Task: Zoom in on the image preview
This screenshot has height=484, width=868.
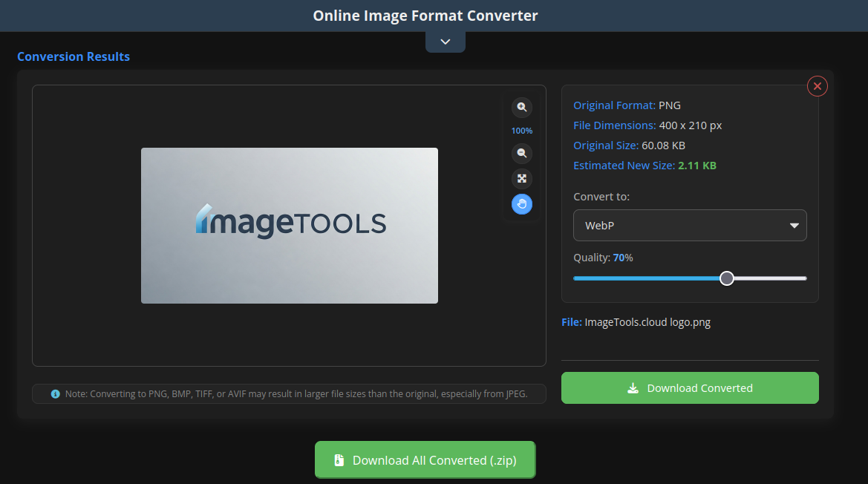Action: coord(521,108)
